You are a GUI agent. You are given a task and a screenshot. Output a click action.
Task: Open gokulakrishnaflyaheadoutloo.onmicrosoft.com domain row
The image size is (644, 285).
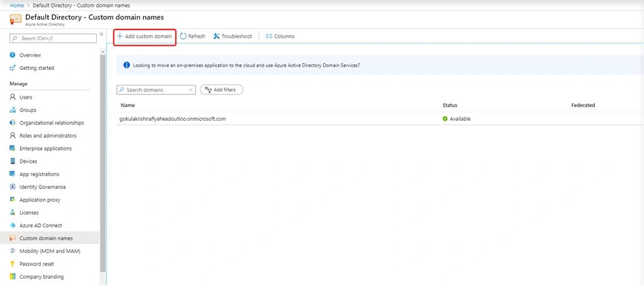coord(380,119)
